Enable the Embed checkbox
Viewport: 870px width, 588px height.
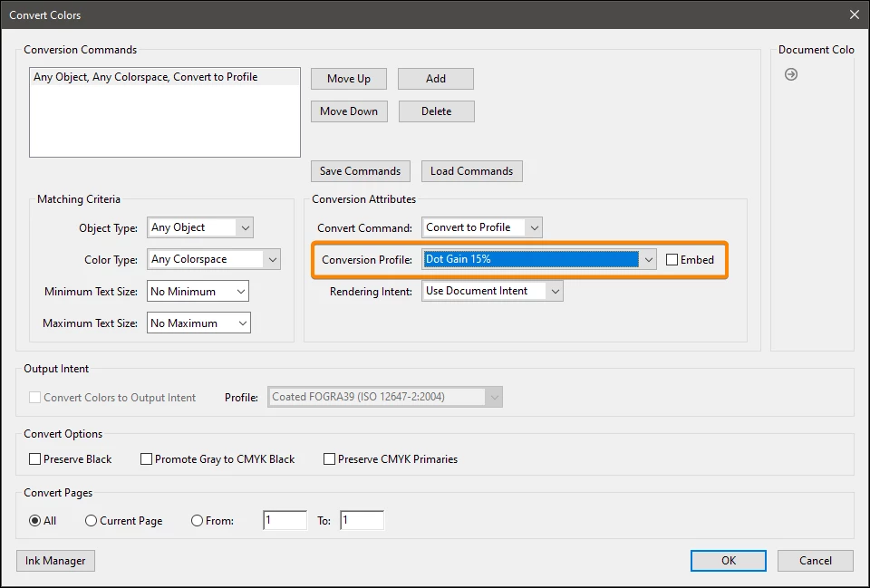[x=672, y=260]
